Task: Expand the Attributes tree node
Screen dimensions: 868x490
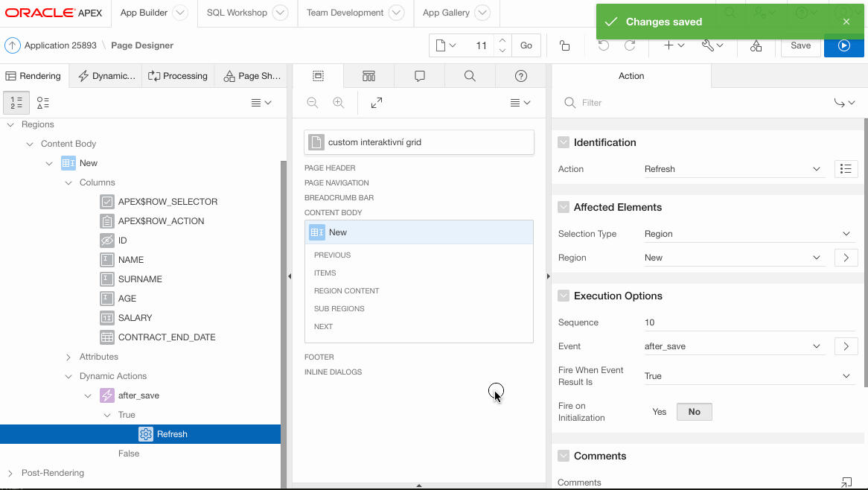Action: point(68,357)
